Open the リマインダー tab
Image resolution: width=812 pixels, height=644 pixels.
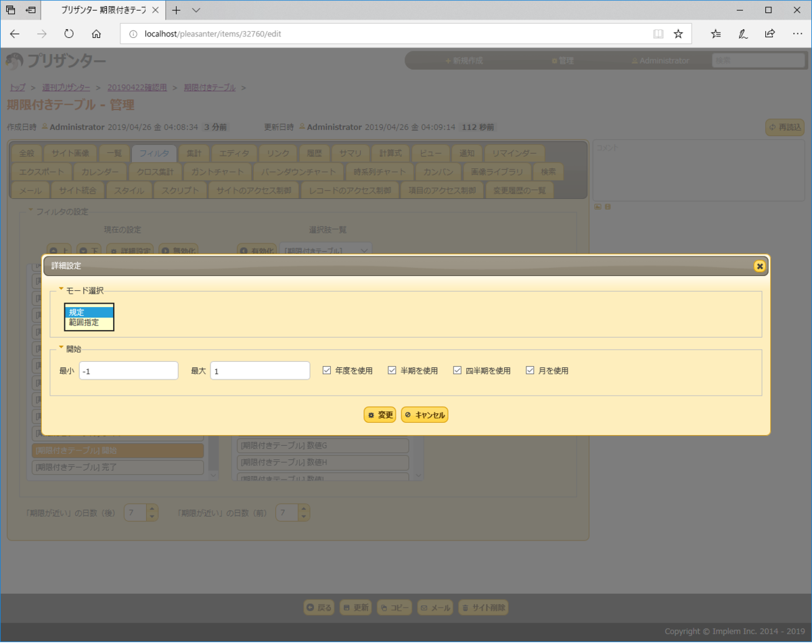(515, 154)
